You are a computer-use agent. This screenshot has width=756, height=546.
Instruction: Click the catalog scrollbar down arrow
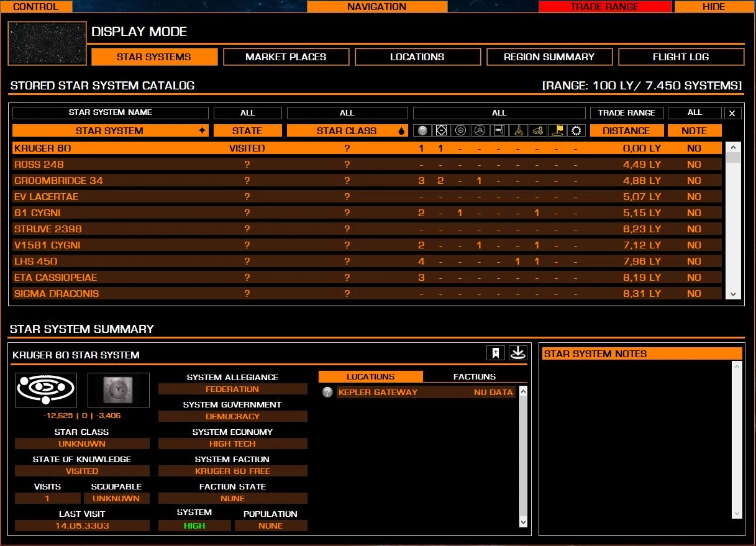[734, 294]
